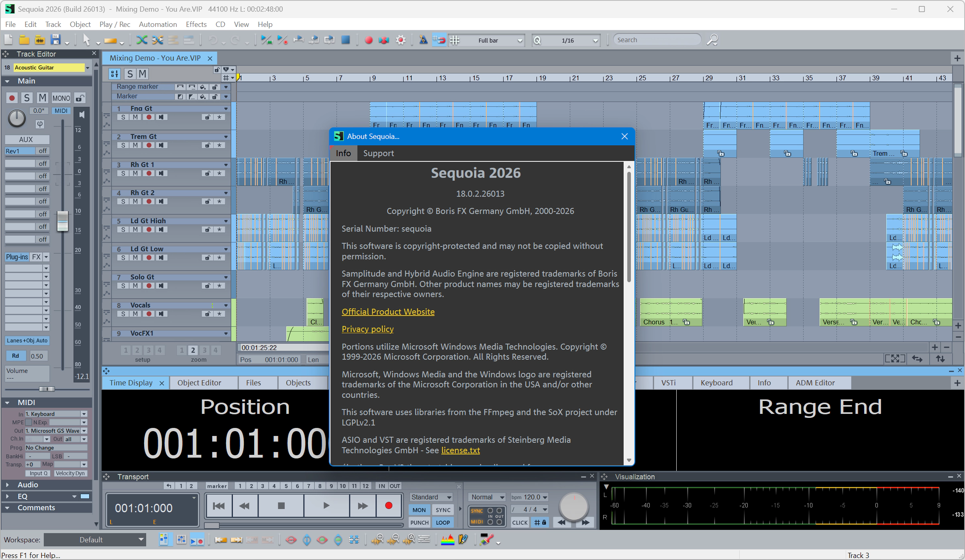The width and height of the screenshot is (965, 560).
Task: Collapse the MIDI section in Track Editor
Action: [8, 402]
